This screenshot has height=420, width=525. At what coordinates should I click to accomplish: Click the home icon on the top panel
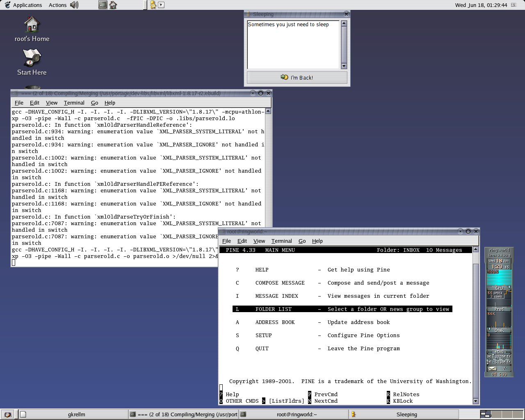[x=113, y=5]
